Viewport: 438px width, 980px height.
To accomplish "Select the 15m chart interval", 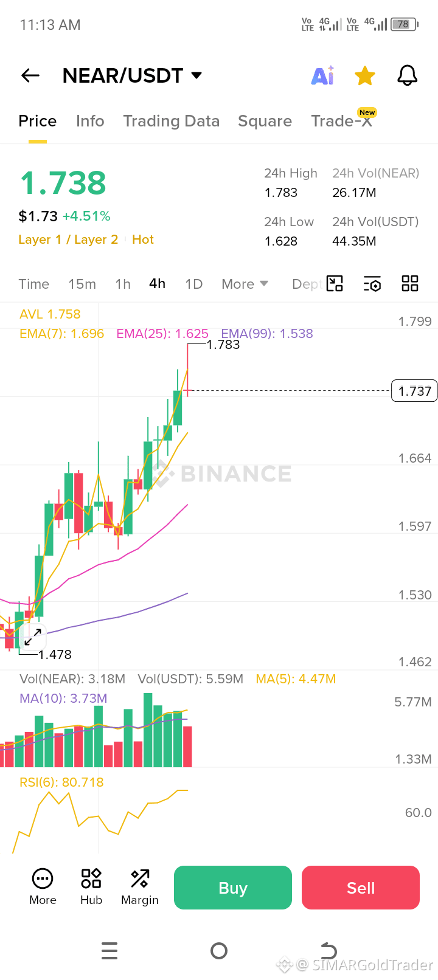I will pyautogui.click(x=82, y=284).
